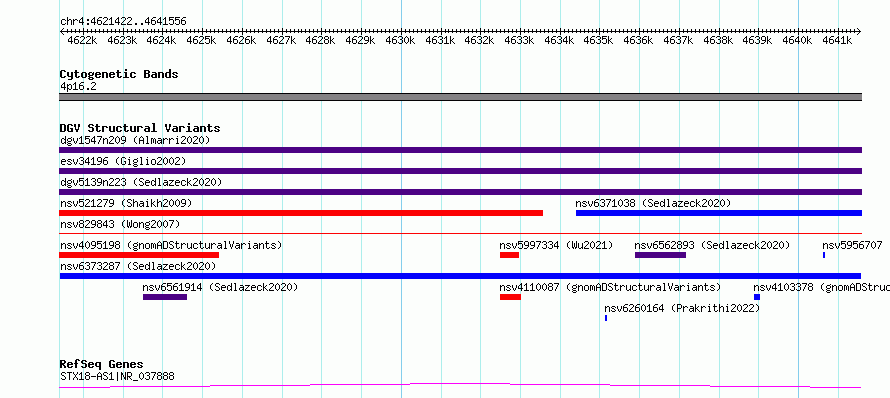The image size is (890, 398).
Task: Click the 4641k ruler tick label
Action: (x=837, y=40)
